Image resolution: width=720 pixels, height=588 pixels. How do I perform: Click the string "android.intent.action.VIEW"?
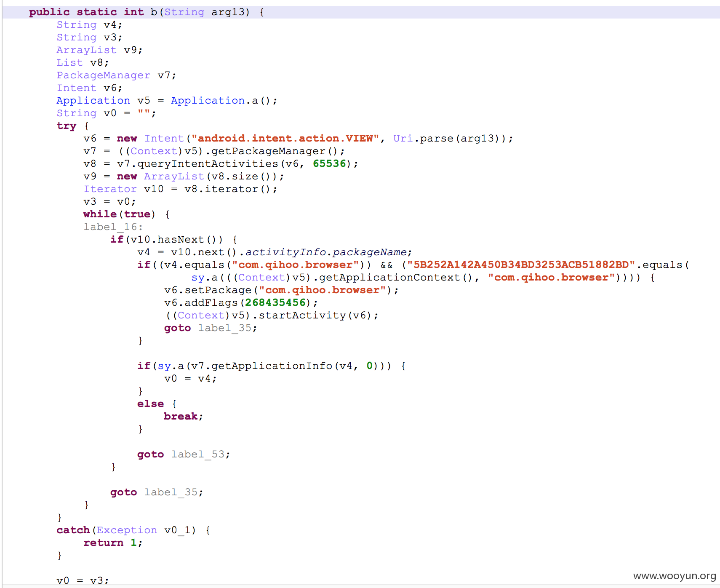pyautogui.click(x=285, y=139)
